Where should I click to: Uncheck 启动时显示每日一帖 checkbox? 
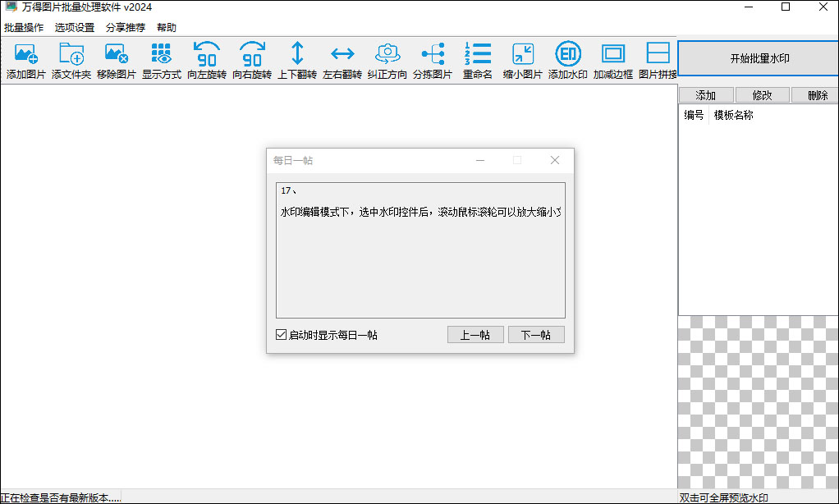pos(281,334)
